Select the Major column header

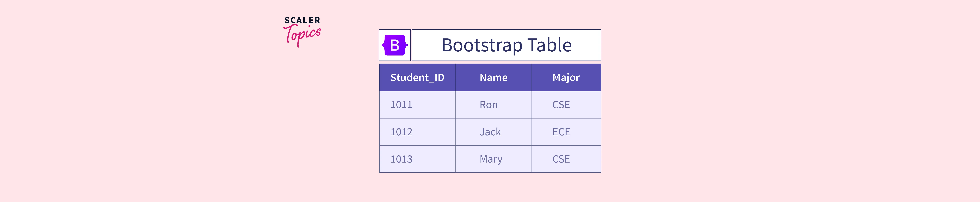pyautogui.click(x=566, y=78)
